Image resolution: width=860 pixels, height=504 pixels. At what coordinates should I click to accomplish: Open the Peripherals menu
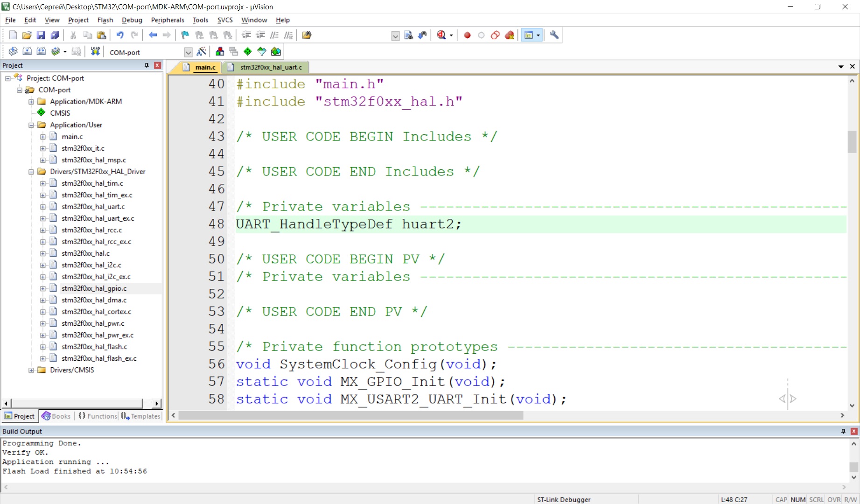[x=168, y=20]
